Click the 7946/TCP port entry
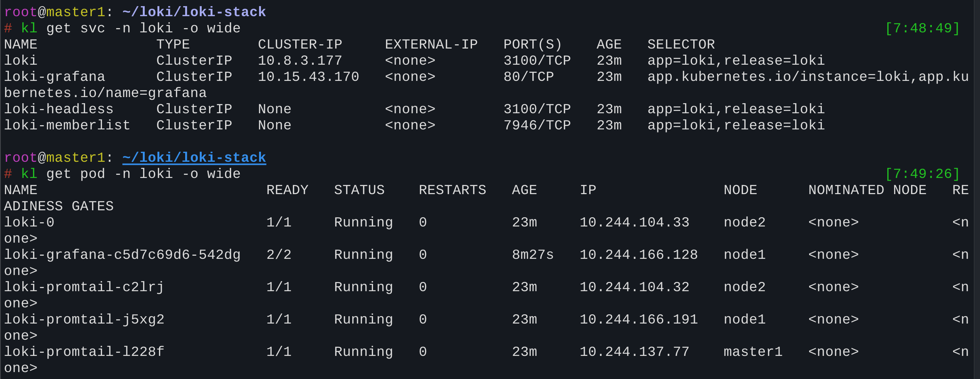Screen dimensions: 980x379 (x=537, y=125)
